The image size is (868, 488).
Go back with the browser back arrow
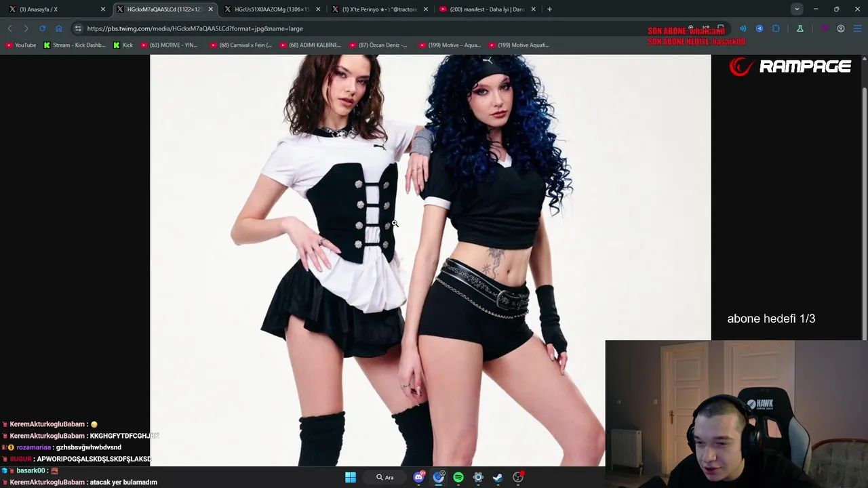pyautogui.click(x=9, y=28)
